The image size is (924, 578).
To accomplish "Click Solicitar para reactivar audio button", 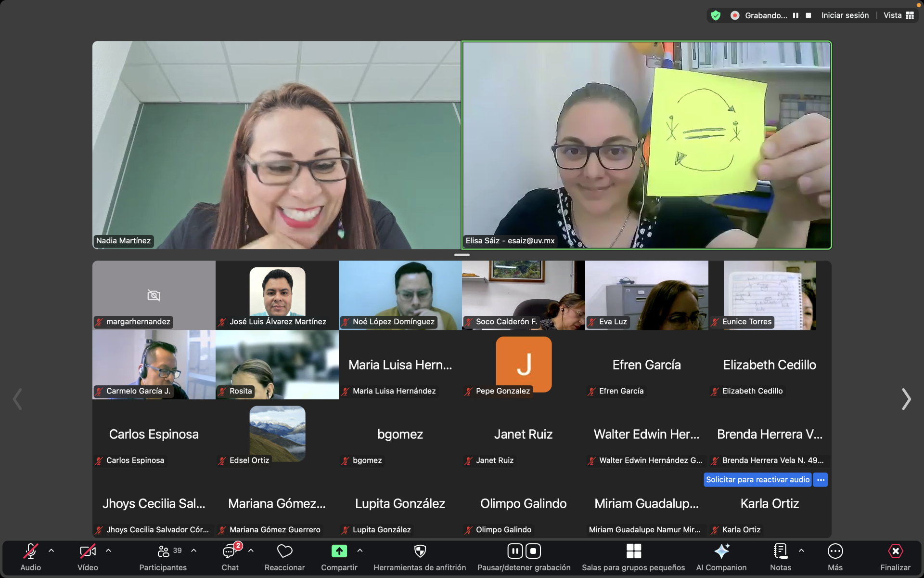I will tap(757, 480).
